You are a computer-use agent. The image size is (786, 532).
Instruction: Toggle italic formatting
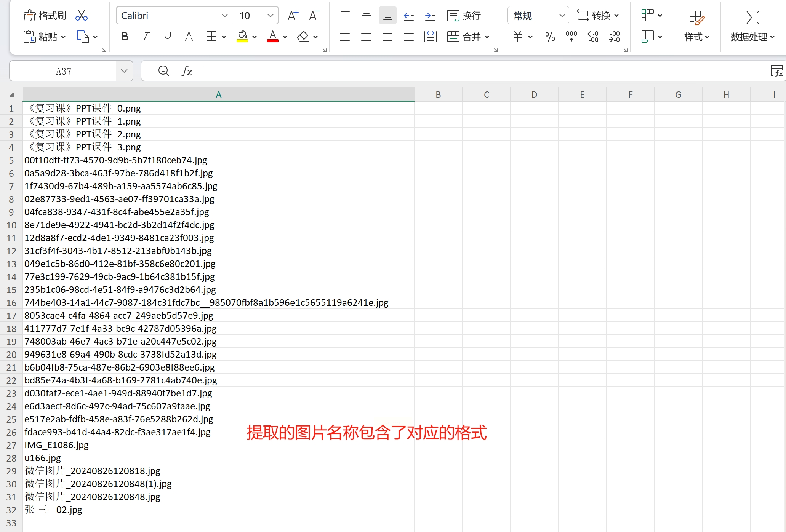[146, 37]
